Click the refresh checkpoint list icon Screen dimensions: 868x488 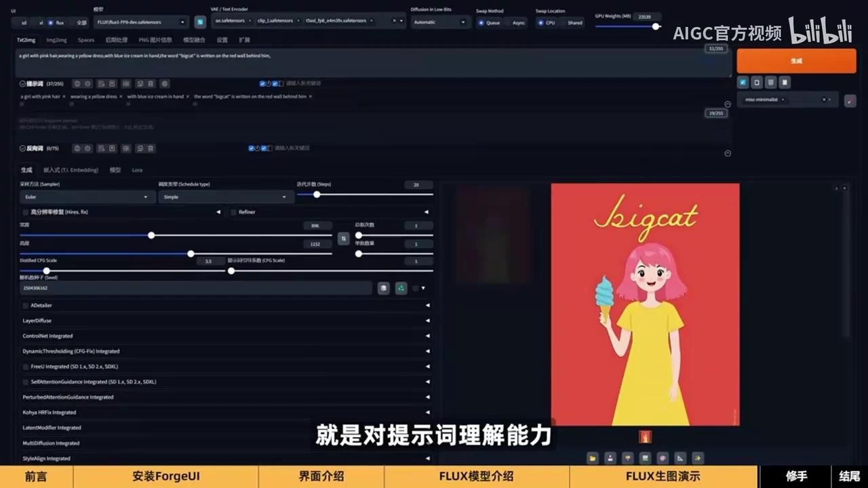coord(200,22)
